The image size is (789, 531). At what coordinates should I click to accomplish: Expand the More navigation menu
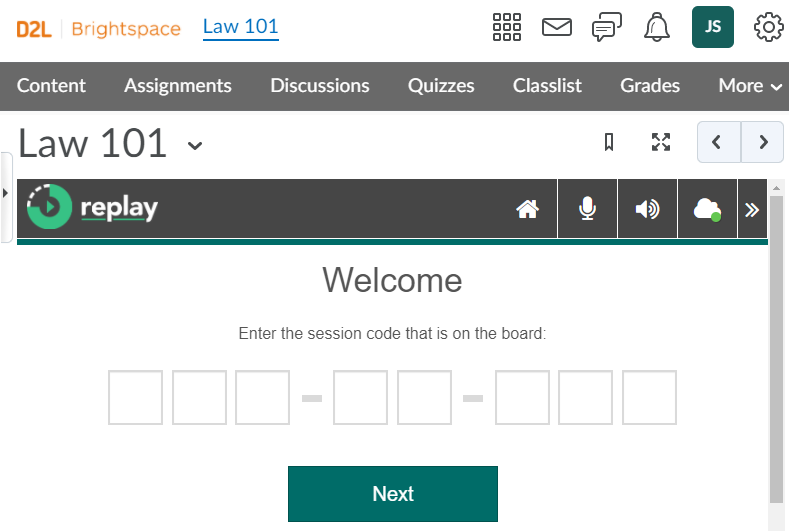coord(750,86)
